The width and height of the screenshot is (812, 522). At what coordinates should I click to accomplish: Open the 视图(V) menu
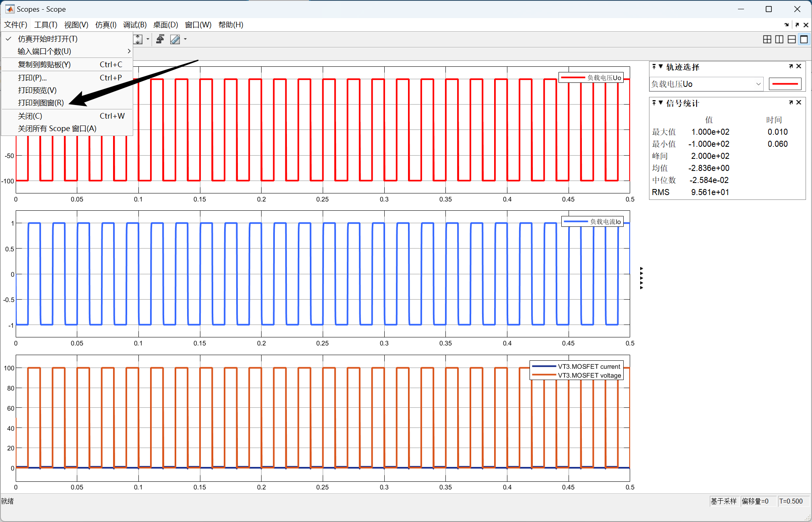(76, 25)
